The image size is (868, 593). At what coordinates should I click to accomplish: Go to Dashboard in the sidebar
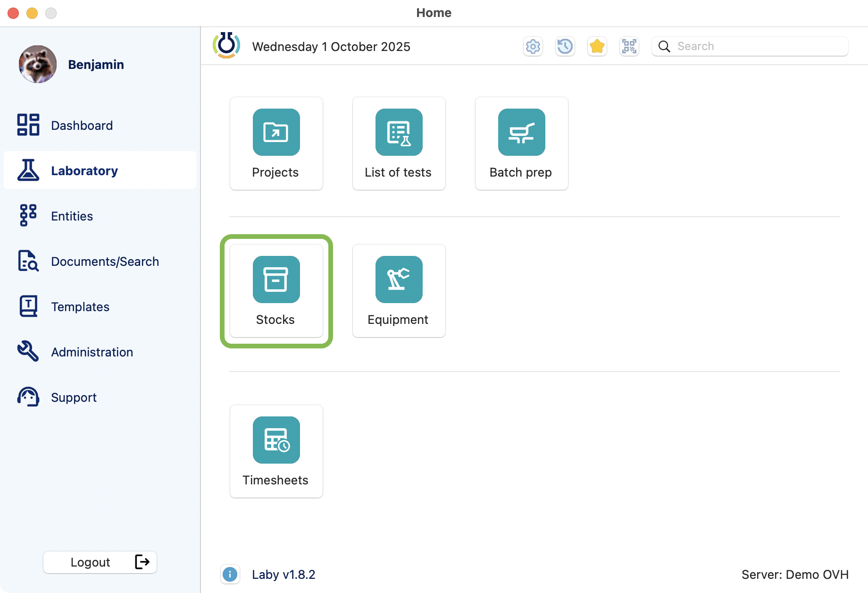click(82, 126)
